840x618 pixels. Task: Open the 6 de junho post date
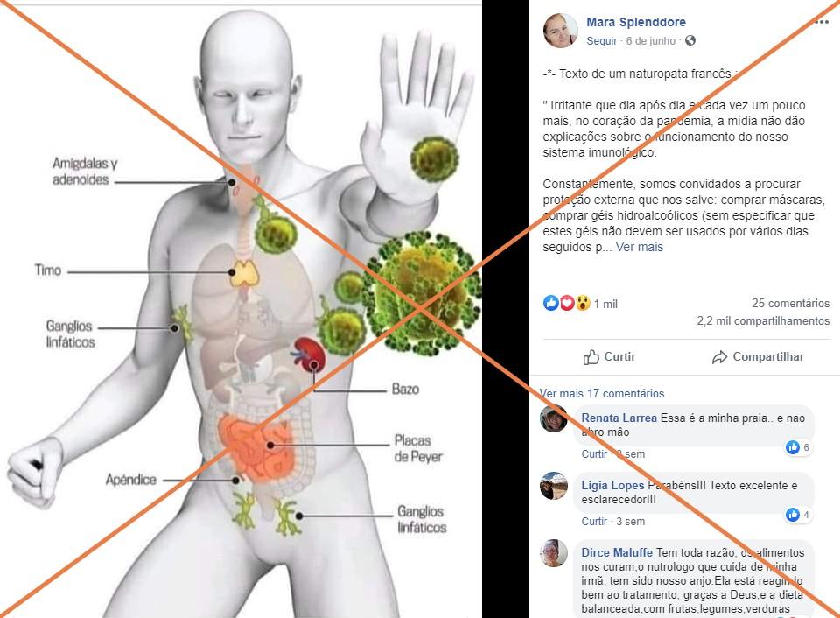pyautogui.click(x=651, y=41)
